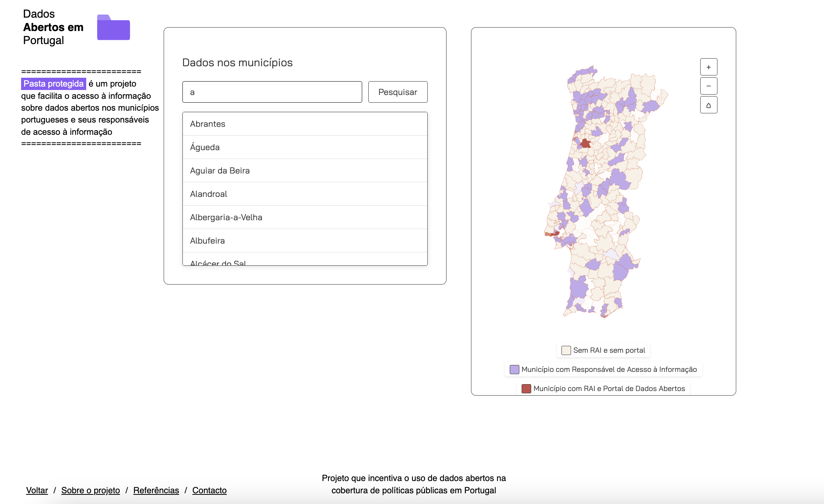Screen dimensions: 824x504
Task: Pick Aguiar da Beira suggestion
Action: click(305, 171)
